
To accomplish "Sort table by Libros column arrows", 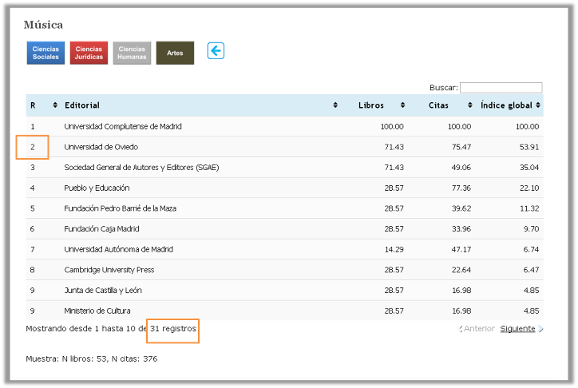I will point(403,105).
